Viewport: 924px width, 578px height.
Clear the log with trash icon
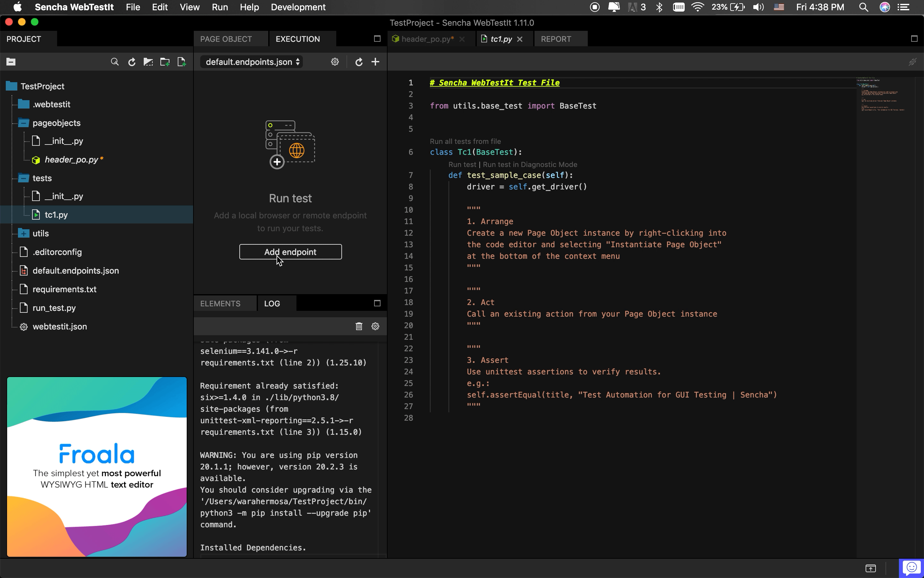(x=359, y=326)
